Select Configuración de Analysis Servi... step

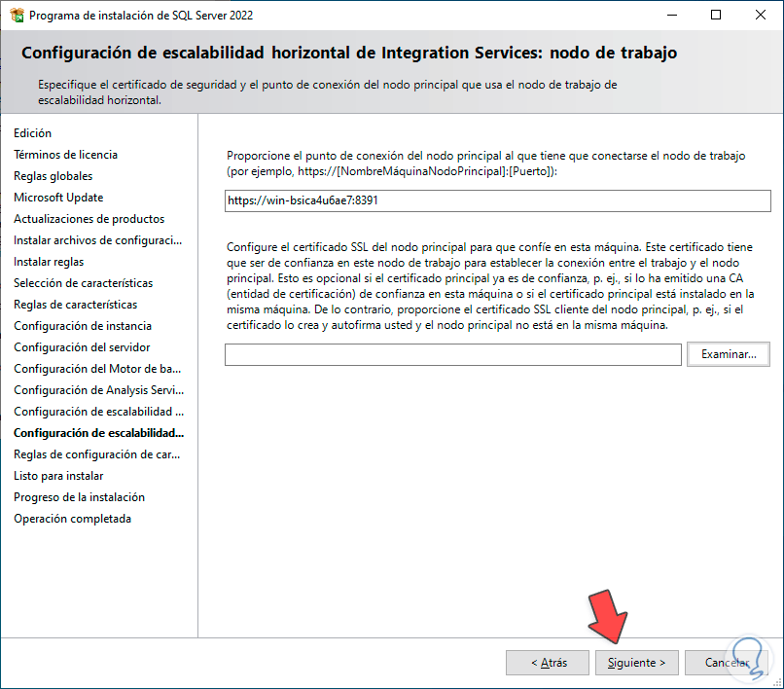point(98,390)
